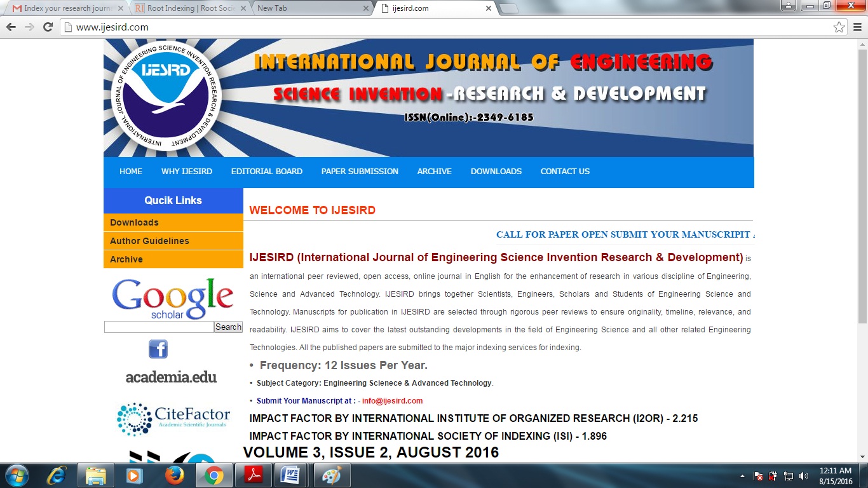The image size is (868, 488).
Task: Open the Action Center flag icon
Action: (x=758, y=476)
